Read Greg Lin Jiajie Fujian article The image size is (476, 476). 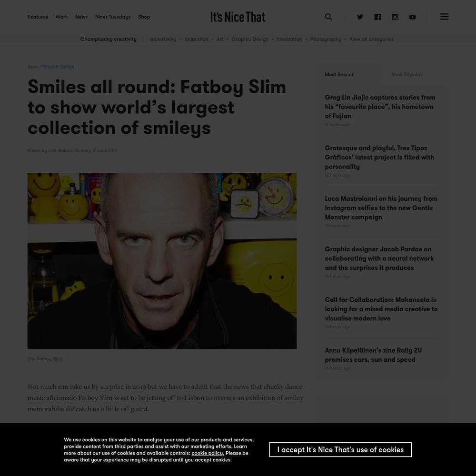[x=380, y=107]
